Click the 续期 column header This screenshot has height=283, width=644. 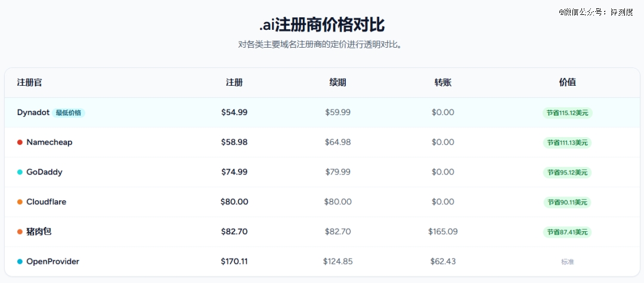click(338, 82)
